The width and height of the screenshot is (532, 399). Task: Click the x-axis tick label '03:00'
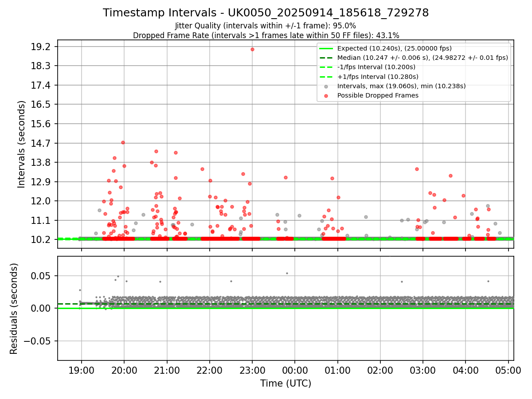tap(423, 370)
